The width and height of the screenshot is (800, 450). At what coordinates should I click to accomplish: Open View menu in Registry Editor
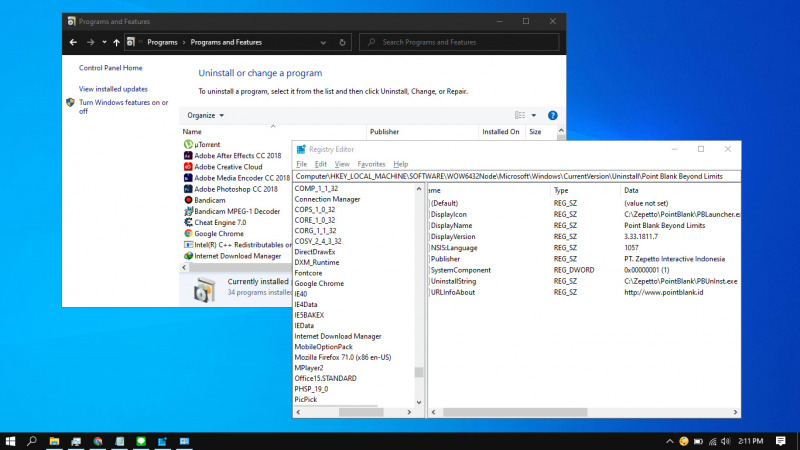[342, 164]
